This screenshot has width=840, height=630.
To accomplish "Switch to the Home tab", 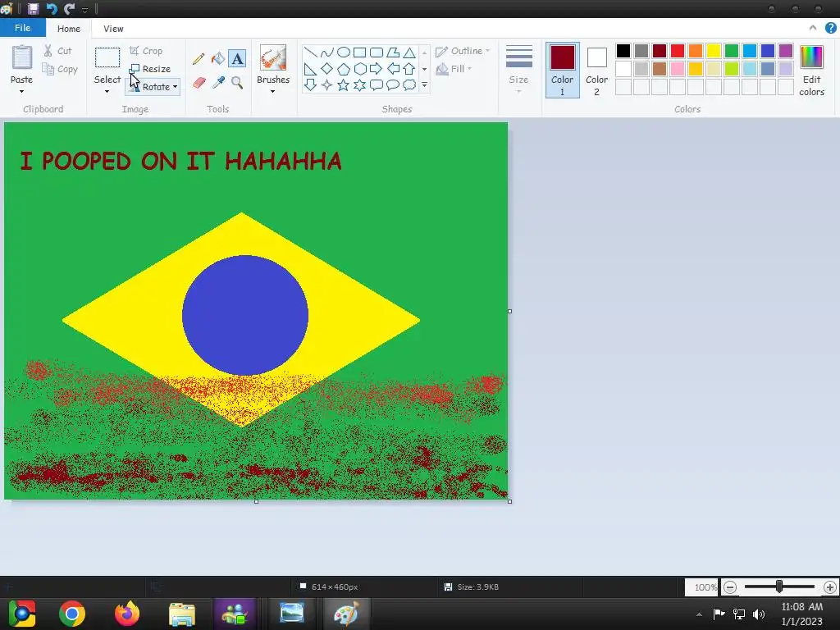I will (x=69, y=29).
